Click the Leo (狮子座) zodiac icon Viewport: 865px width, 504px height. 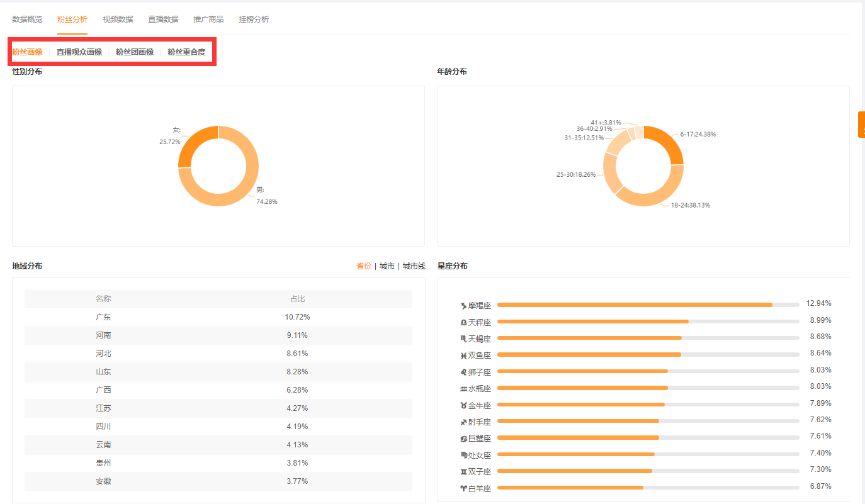pyautogui.click(x=464, y=372)
